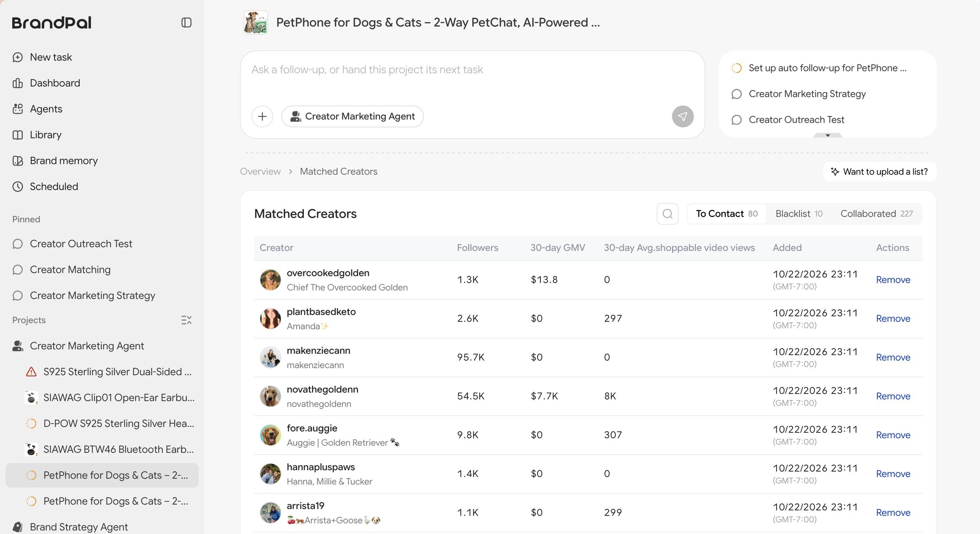
Task: Collapse the sidebar panel icon
Action: tap(186, 22)
